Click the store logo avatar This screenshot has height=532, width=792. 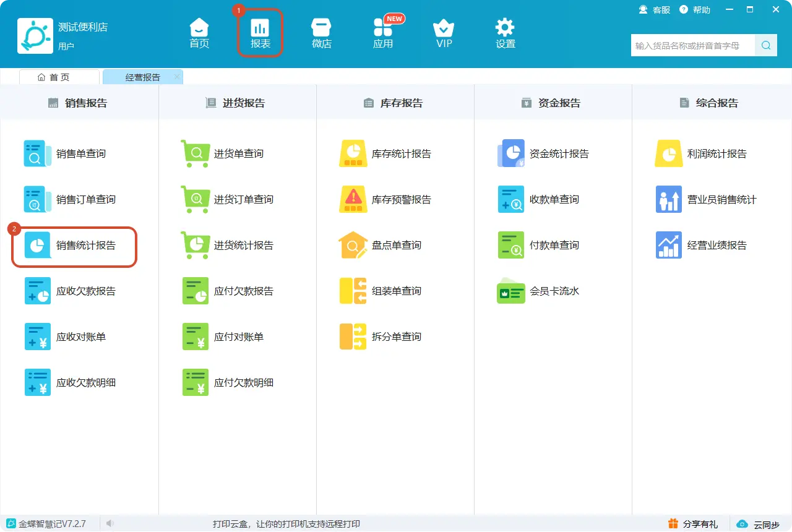tap(35, 35)
